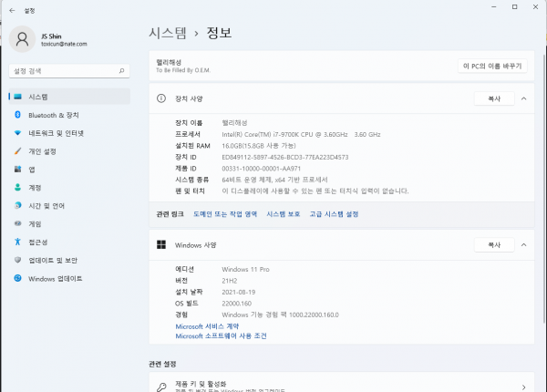Image resolution: width=547 pixels, height=392 pixels.
Task: Click the 시스템 breadcrumb in the header
Action: pyautogui.click(x=168, y=33)
